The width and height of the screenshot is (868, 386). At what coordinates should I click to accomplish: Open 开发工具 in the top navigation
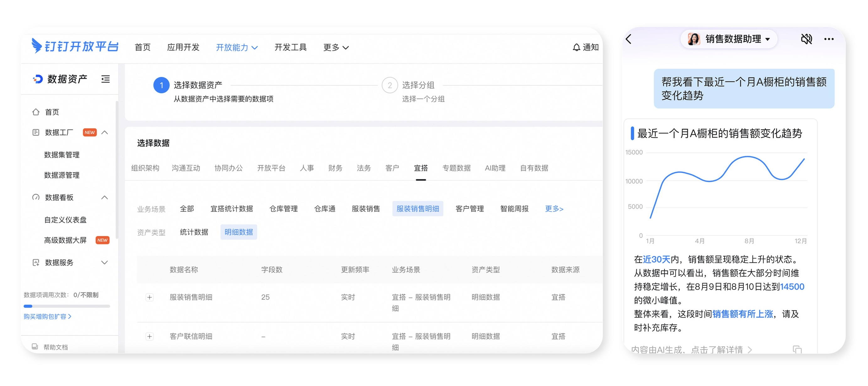[x=291, y=47]
